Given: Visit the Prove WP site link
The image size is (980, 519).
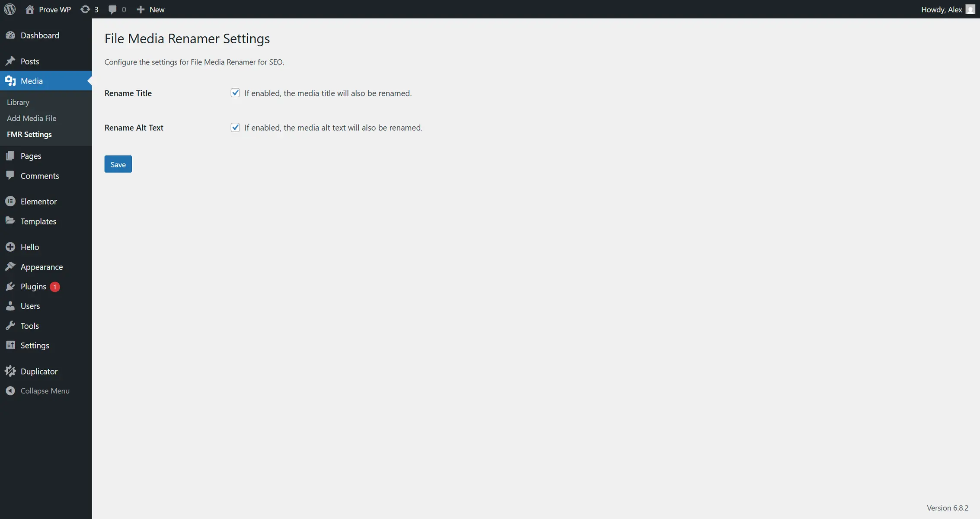Looking at the screenshot, I should coord(48,9).
